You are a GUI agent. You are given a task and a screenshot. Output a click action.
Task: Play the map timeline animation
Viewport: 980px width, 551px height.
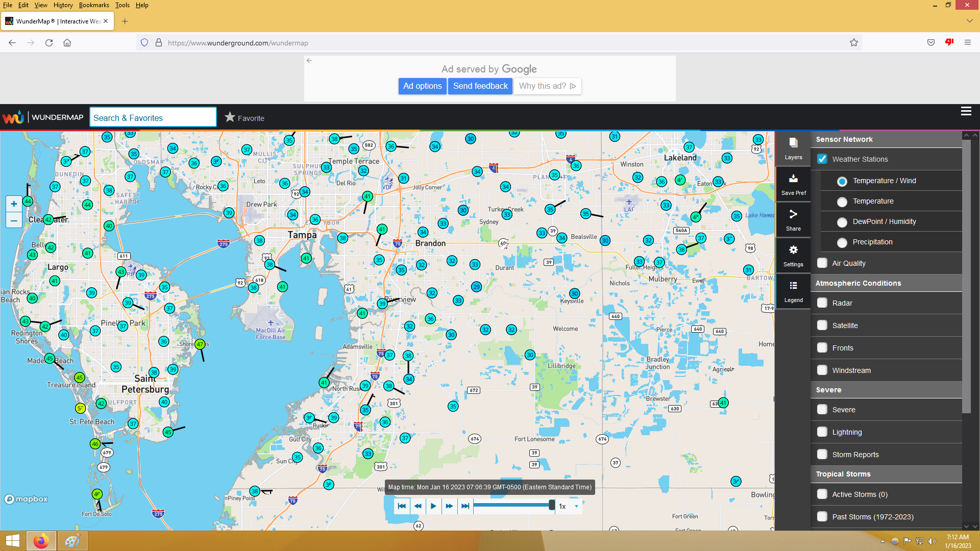(433, 506)
